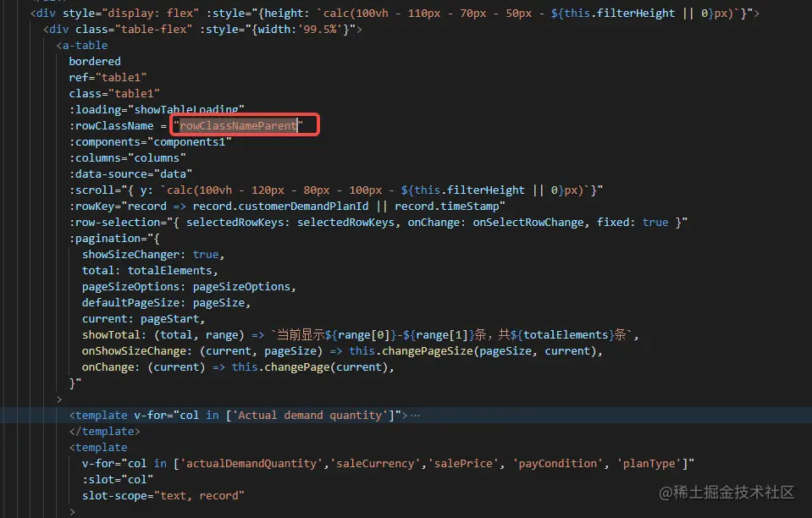The width and height of the screenshot is (812, 518).
Task: Click the opening <a-table tag
Action: click(82, 45)
